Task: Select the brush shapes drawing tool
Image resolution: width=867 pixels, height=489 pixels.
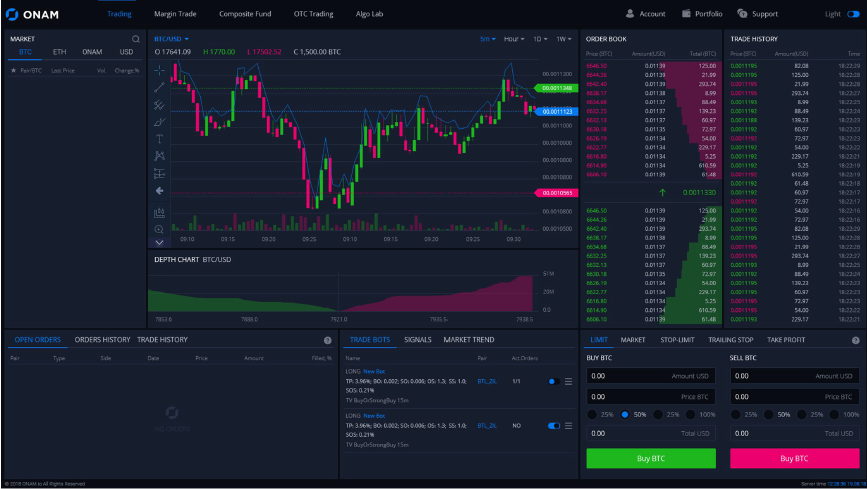Action: 159,122
